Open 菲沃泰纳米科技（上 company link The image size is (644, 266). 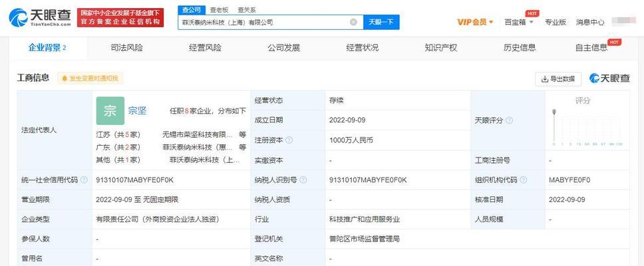point(204,160)
